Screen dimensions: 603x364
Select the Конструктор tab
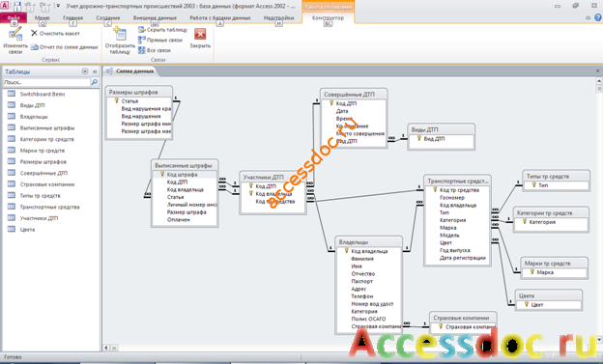[x=328, y=17]
